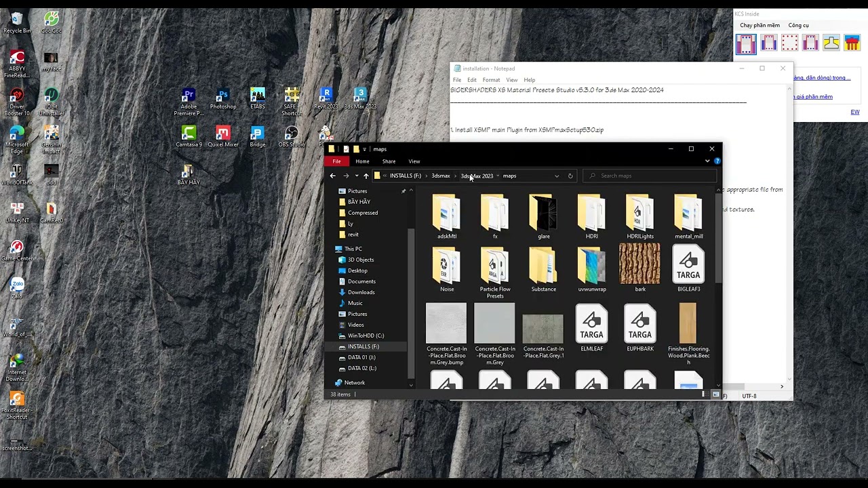This screenshot has height=488, width=868.
Task: Select Compressed in navigation pane
Action: pyautogui.click(x=363, y=213)
